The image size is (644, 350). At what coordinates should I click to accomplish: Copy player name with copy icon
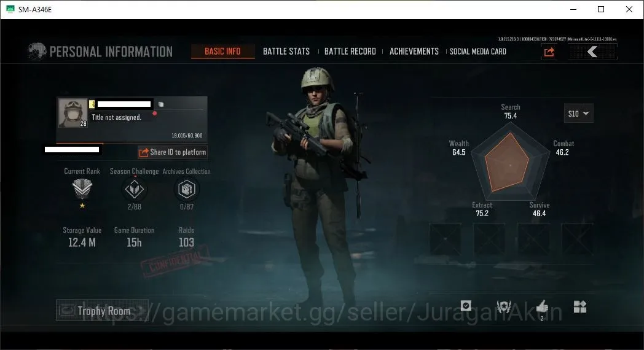[x=161, y=104]
